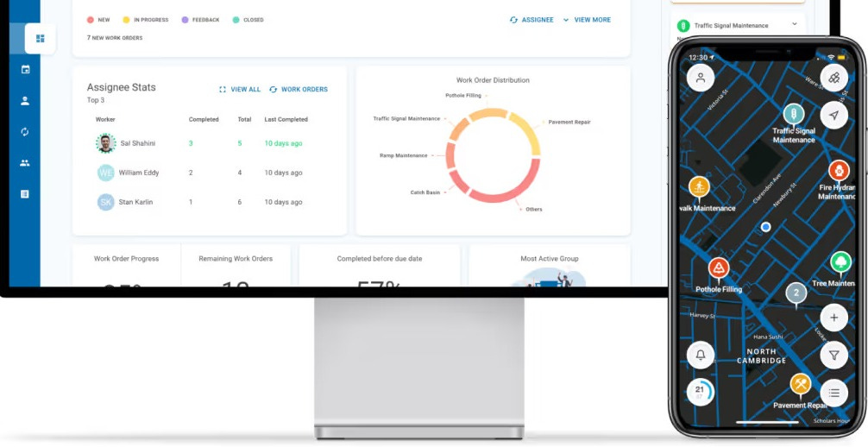Screen dimensions: 868x447
Task: Tap the navigation arrow button on phone
Action: click(x=833, y=116)
